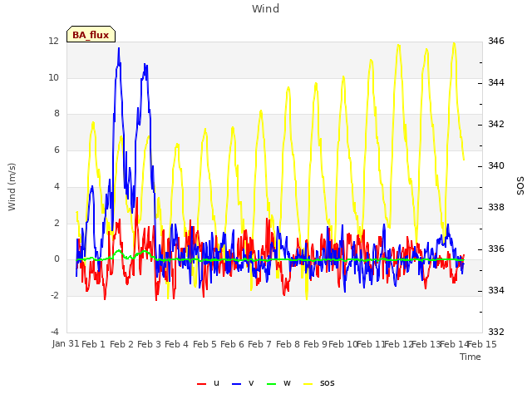532x399 pixels.
Task: Click the Feb 15 date tick
Action: coord(482,344)
